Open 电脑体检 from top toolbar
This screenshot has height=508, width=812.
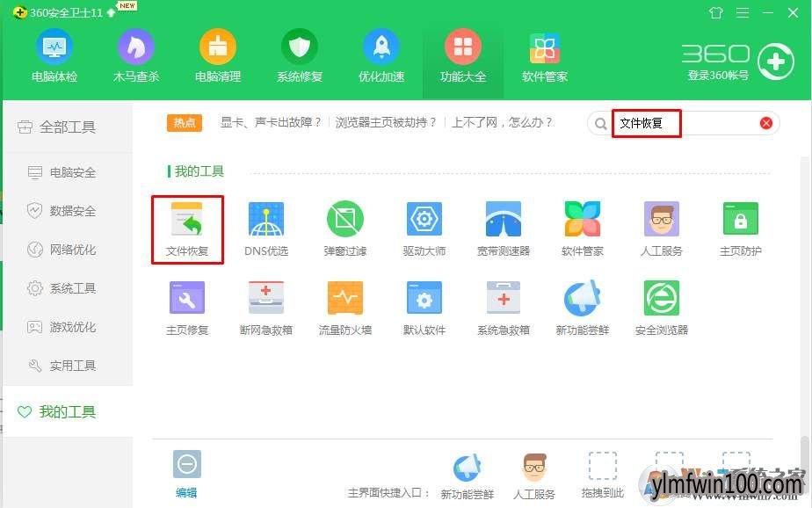pos(54,57)
